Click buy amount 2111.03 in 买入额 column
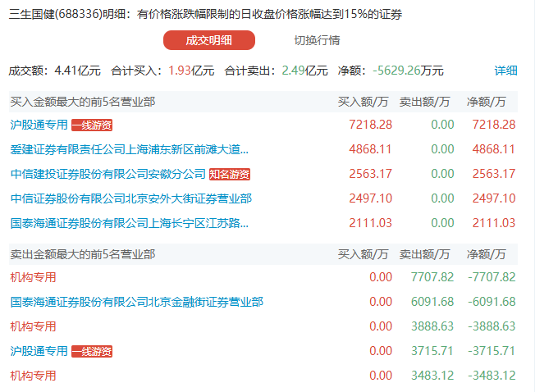Viewport: 535px width, 392px height. (370, 223)
